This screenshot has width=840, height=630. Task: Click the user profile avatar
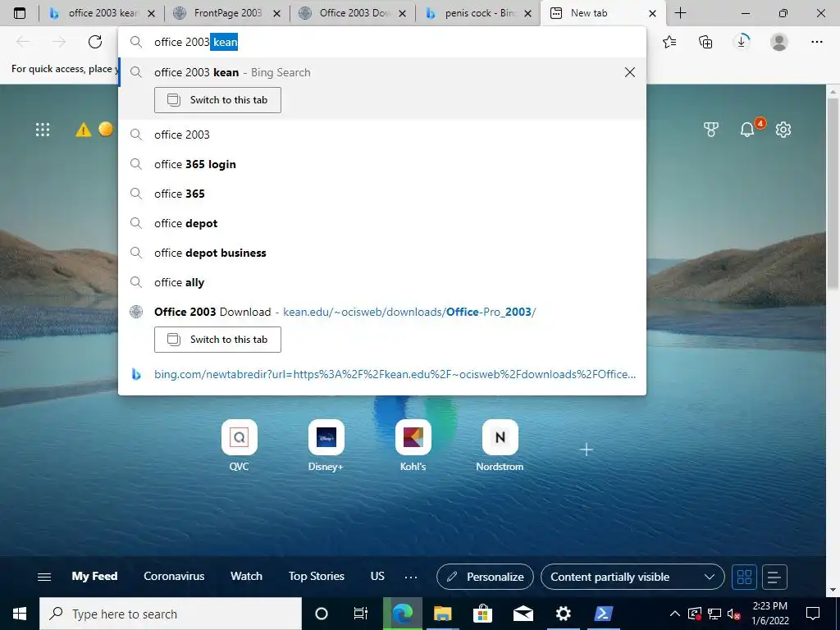click(779, 42)
